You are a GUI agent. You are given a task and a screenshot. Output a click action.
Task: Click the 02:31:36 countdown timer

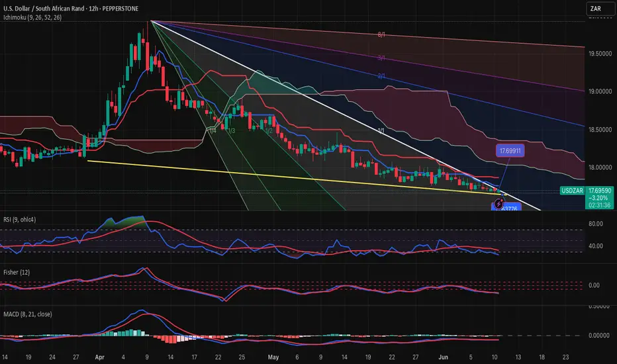click(x=600, y=205)
